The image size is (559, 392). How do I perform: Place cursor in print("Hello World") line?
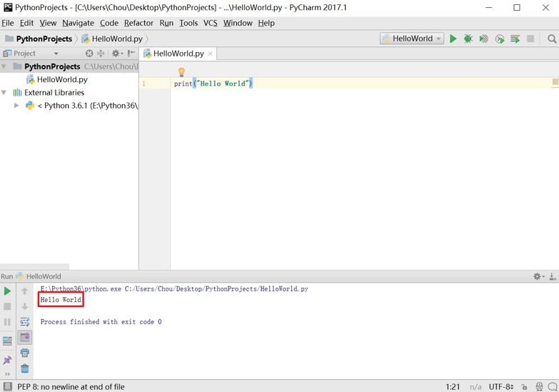pyautogui.click(x=213, y=84)
